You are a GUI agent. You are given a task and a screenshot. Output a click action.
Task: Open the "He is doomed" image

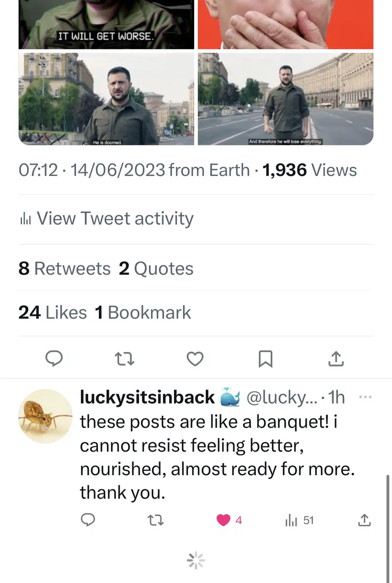pyautogui.click(x=106, y=99)
